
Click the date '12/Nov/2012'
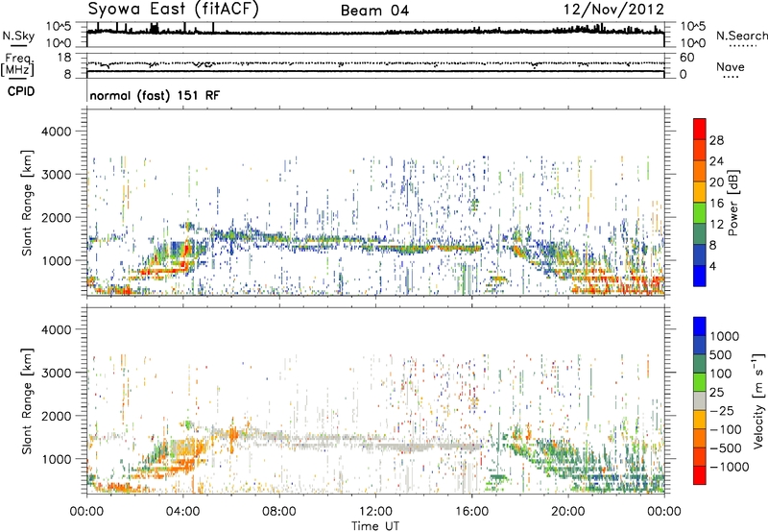click(613, 9)
